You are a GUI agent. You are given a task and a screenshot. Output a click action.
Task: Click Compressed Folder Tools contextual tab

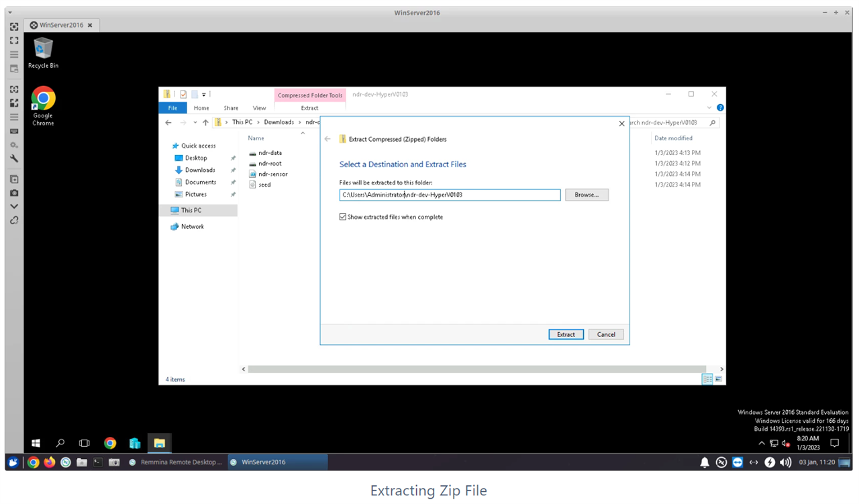[x=310, y=95]
